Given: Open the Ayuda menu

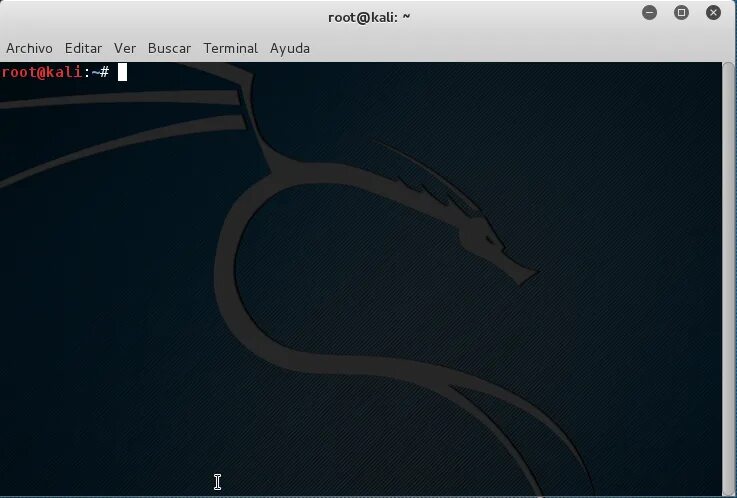Looking at the screenshot, I should point(290,48).
